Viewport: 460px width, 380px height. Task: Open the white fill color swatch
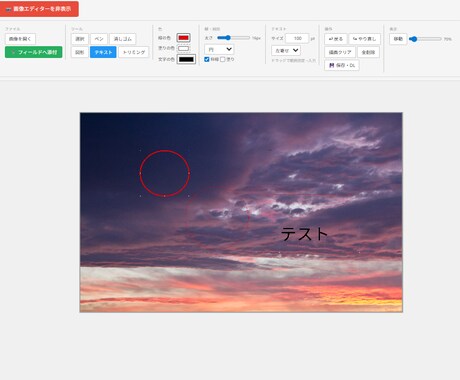(x=183, y=48)
